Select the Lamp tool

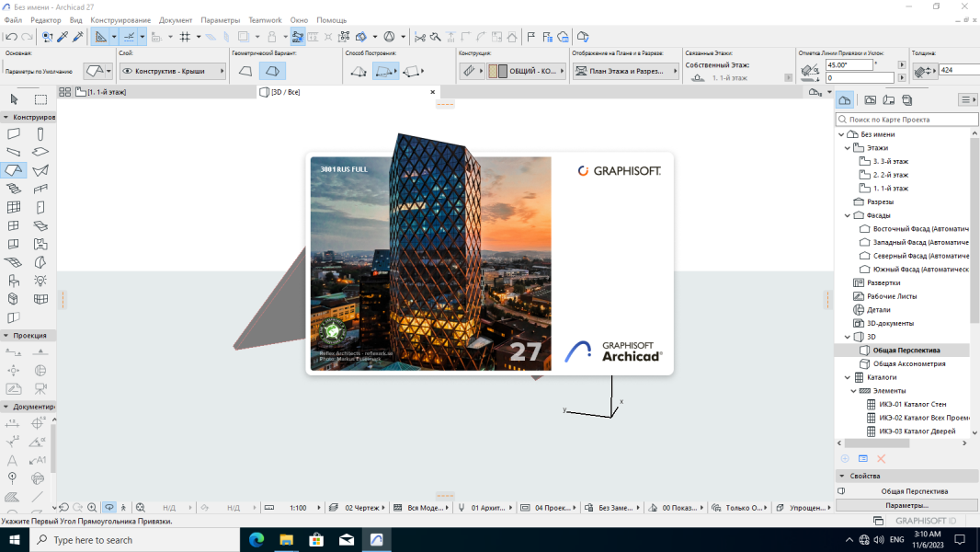click(40, 281)
